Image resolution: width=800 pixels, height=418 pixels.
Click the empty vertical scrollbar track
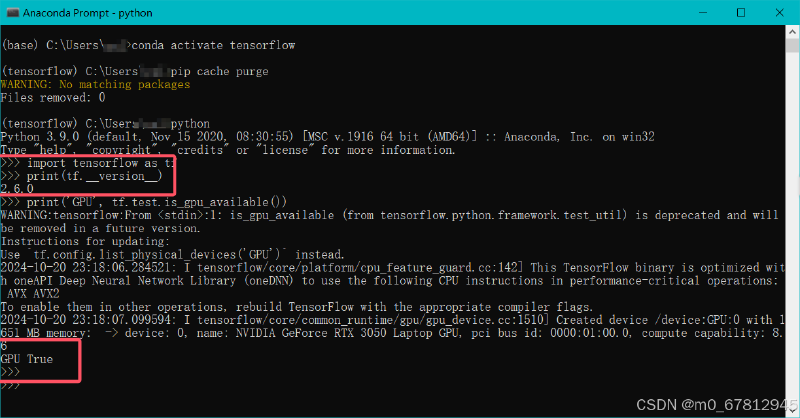792,230
